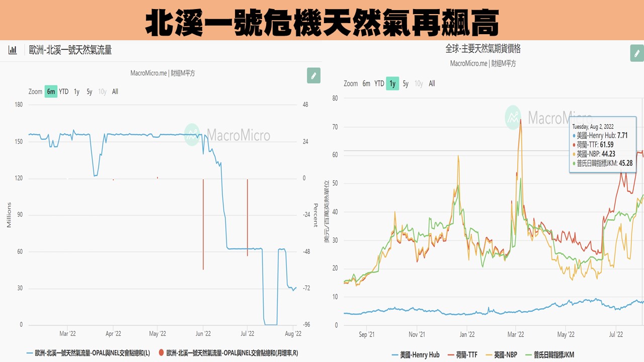Viewport: 644px width, 362px height.
Task: Choose 1y zoom on right chart
Action: pyautogui.click(x=392, y=83)
